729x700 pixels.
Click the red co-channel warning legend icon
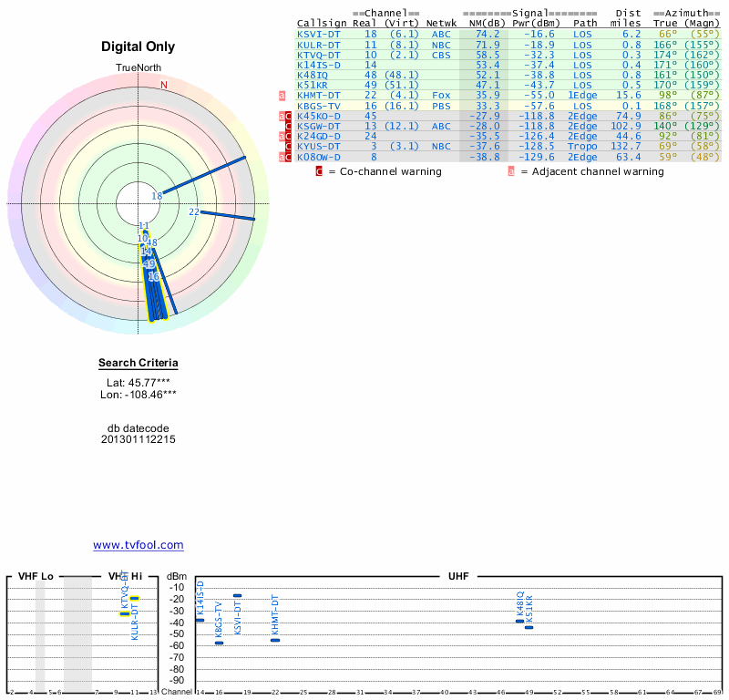pos(319,170)
